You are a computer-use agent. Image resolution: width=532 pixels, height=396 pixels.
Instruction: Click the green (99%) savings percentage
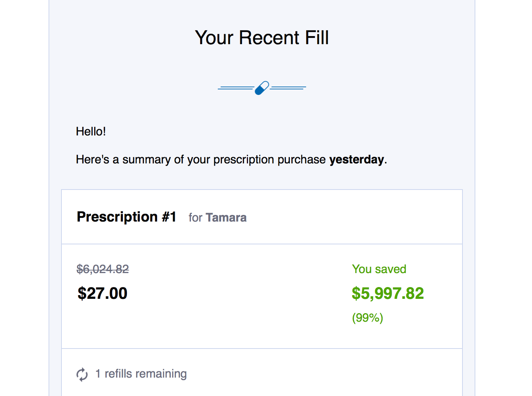368,318
